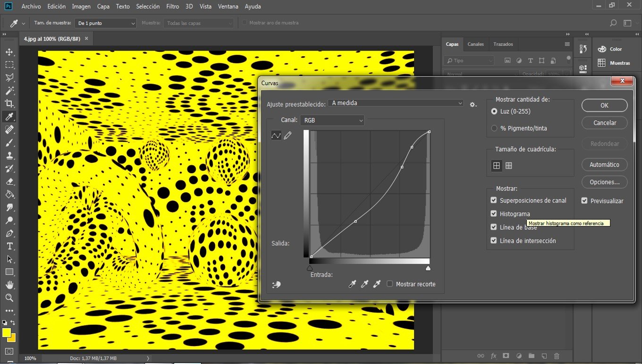Select the Rectangular Marquee tool

pos(9,65)
